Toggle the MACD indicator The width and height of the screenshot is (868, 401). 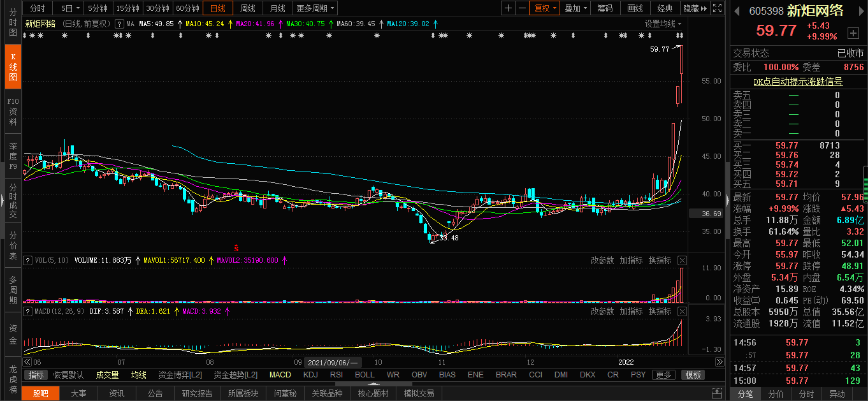pos(280,375)
